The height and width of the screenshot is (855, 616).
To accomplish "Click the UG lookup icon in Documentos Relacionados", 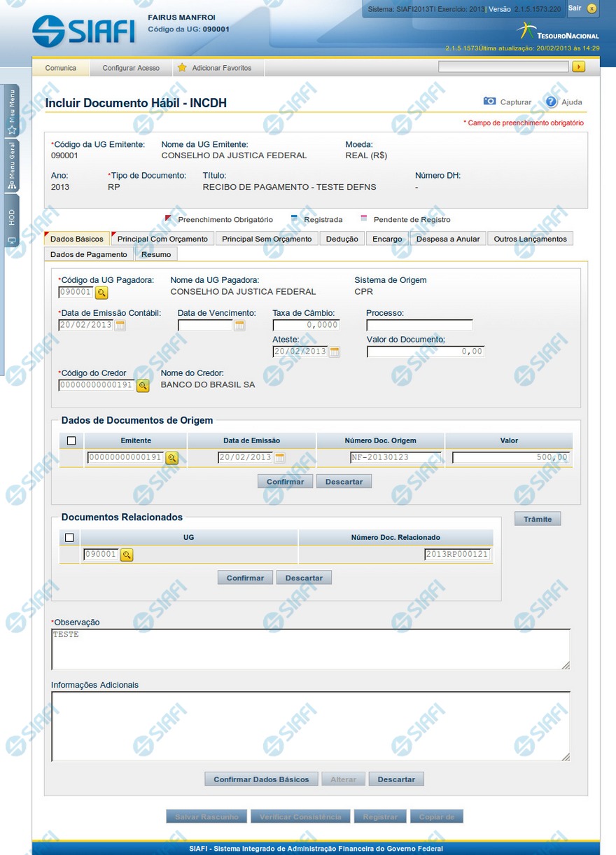I will coord(127,555).
